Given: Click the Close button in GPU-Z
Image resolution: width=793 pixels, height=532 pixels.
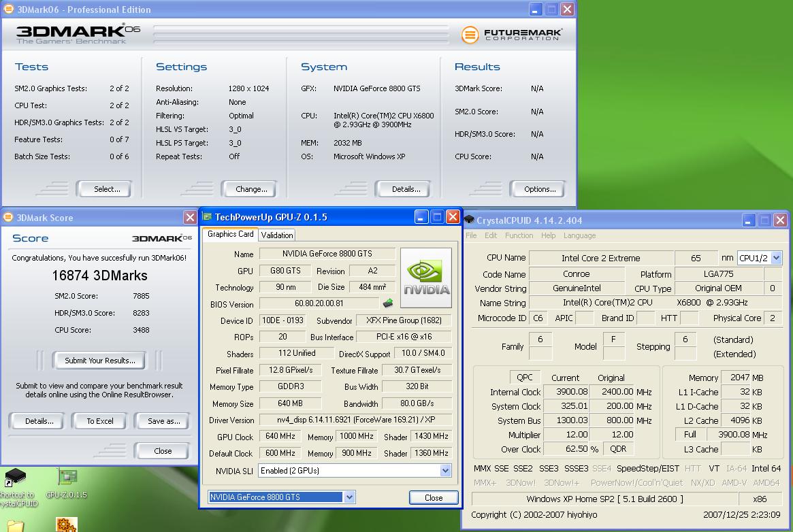Looking at the screenshot, I should click(434, 498).
